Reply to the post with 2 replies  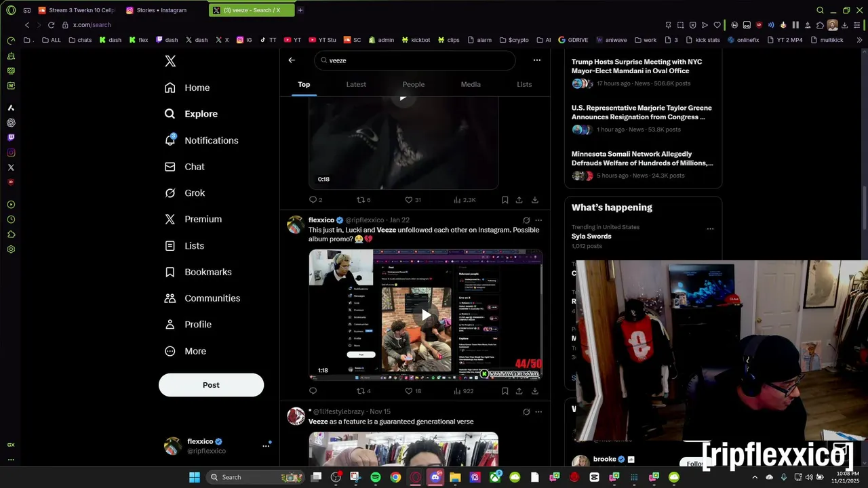(x=315, y=200)
